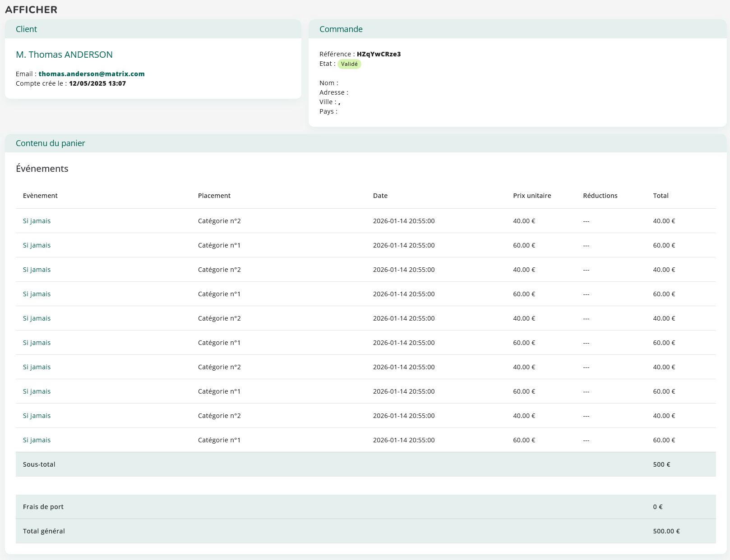Click the Evènement column header
The height and width of the screenshot is (560, 730).
point(40,196)
